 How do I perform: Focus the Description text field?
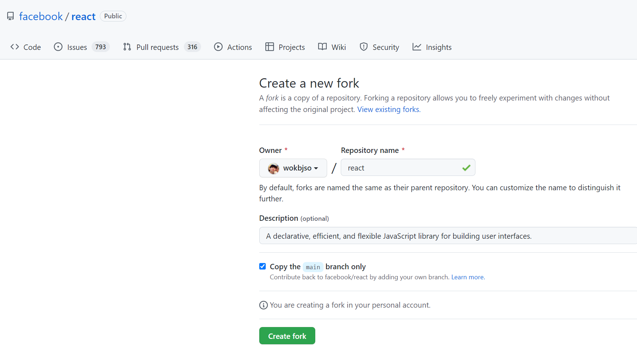[x=448, y=236]
